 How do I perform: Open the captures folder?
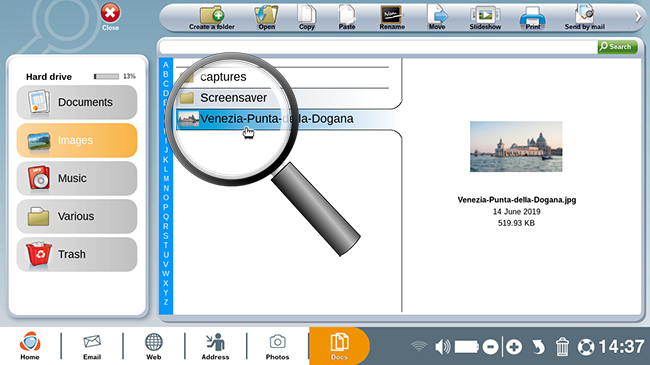coord(282,77)
